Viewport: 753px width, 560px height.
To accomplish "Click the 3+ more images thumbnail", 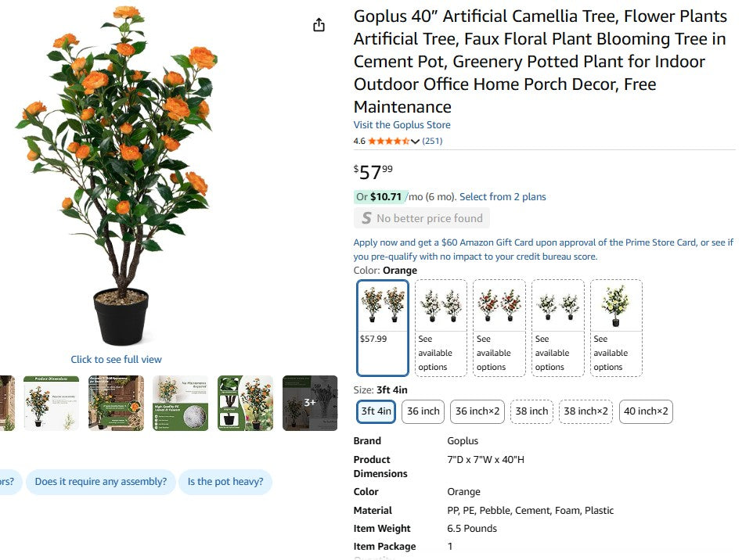I will click(x=310, y=403).
